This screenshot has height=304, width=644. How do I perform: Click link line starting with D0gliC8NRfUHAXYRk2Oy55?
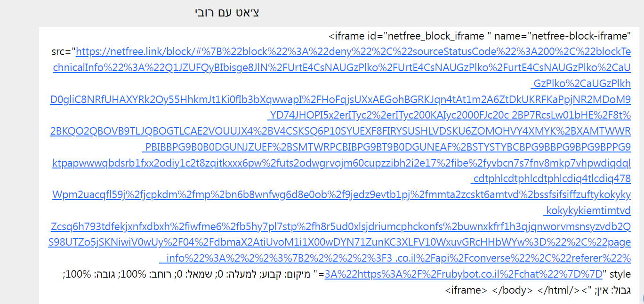340,100
